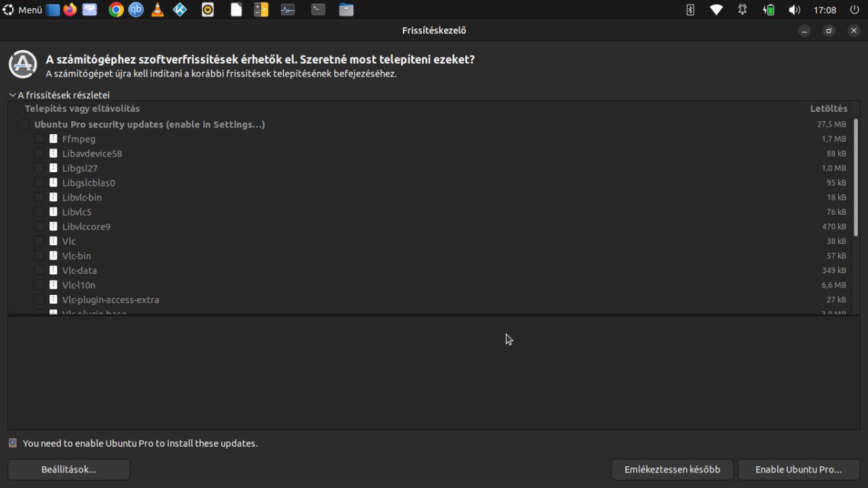
Task: Toggle the Vlc-l10n checkbox
Action: (39, 285)
